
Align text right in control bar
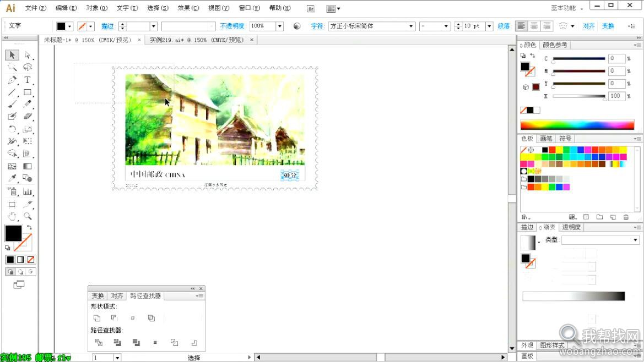[546, 26]
